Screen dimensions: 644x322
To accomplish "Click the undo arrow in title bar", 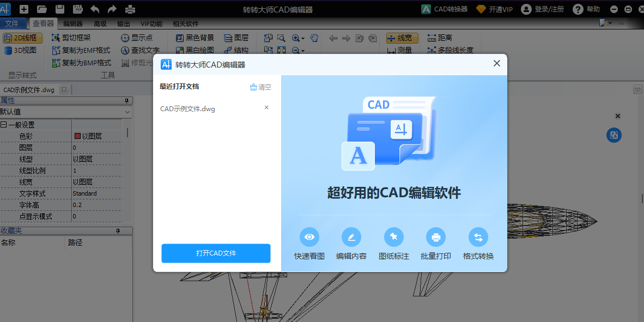I will coord(95,9).
